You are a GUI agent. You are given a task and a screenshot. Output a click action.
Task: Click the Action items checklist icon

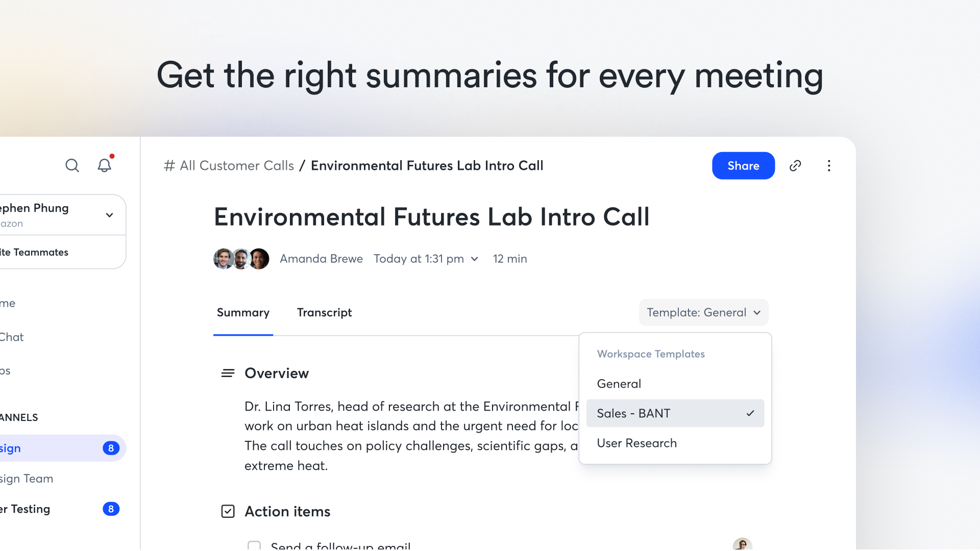228,511
